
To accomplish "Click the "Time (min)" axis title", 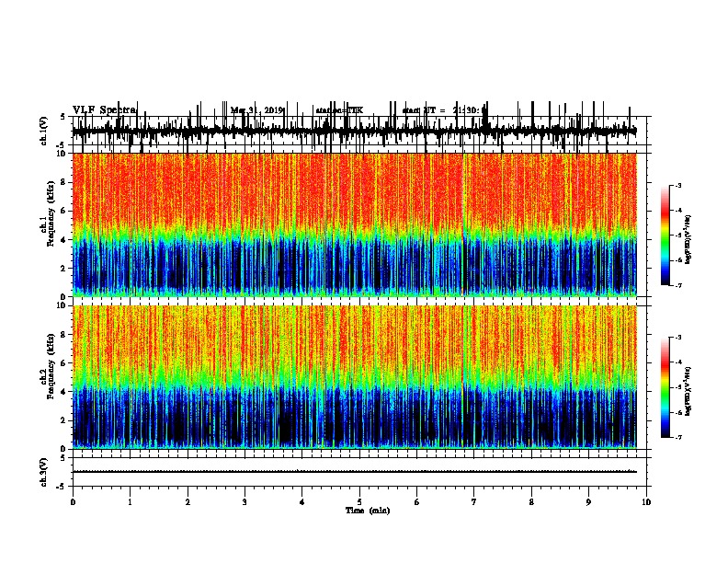I will [x=368, y=511].
